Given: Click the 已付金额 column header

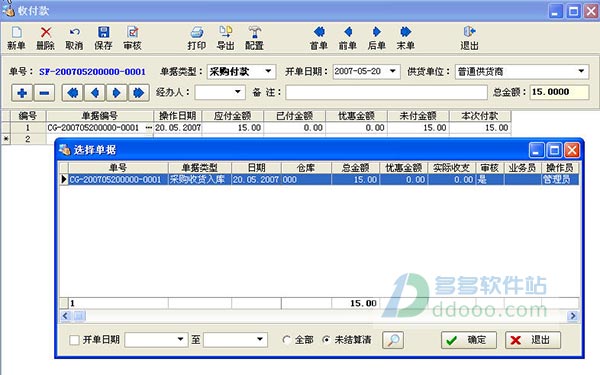Looking at the screenshot, I should tap(294, 116).
